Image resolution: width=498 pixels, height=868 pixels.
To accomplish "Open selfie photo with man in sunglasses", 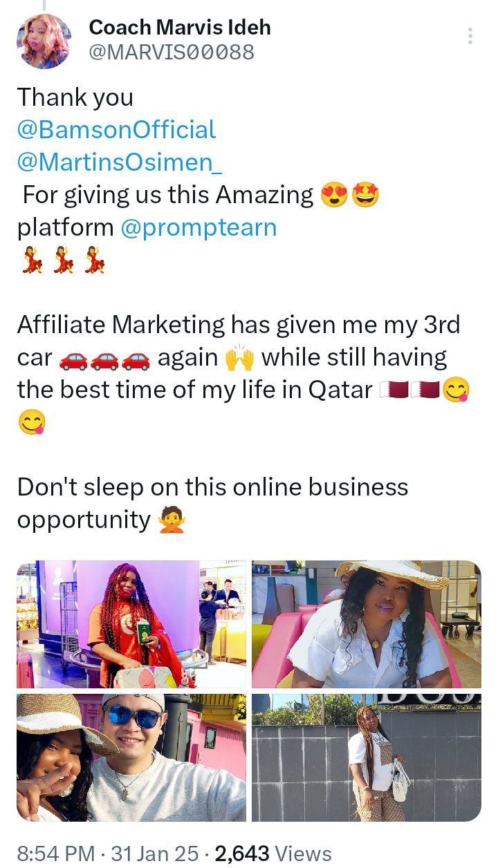I will [x=131, y=757].
